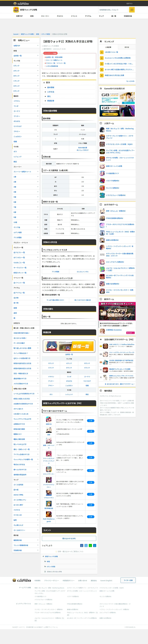Click the ドラクエウォーク攻略Wiki icon
Image resolution: width=148 pixels, height=644 pixels.
coord(102,195)
